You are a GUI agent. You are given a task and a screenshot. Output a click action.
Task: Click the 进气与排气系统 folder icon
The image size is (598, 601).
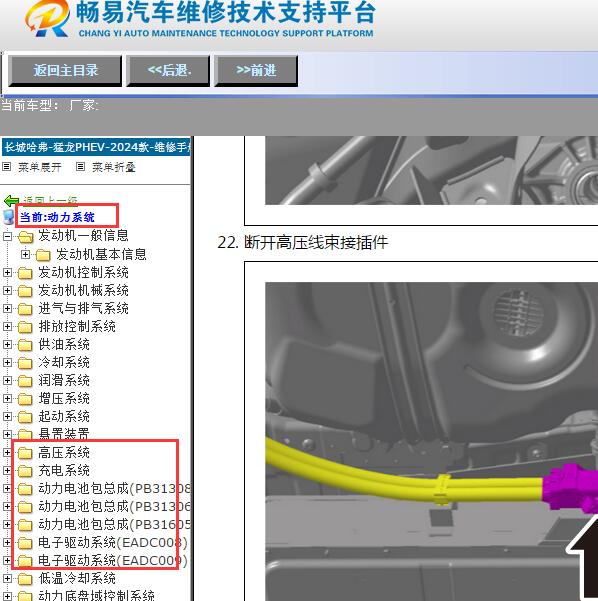25,309
